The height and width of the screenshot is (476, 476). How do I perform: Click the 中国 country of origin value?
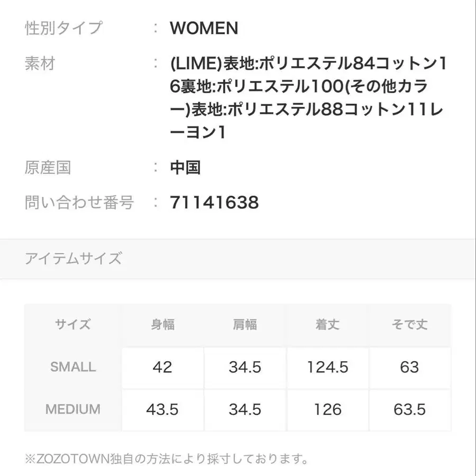(185, 168)
